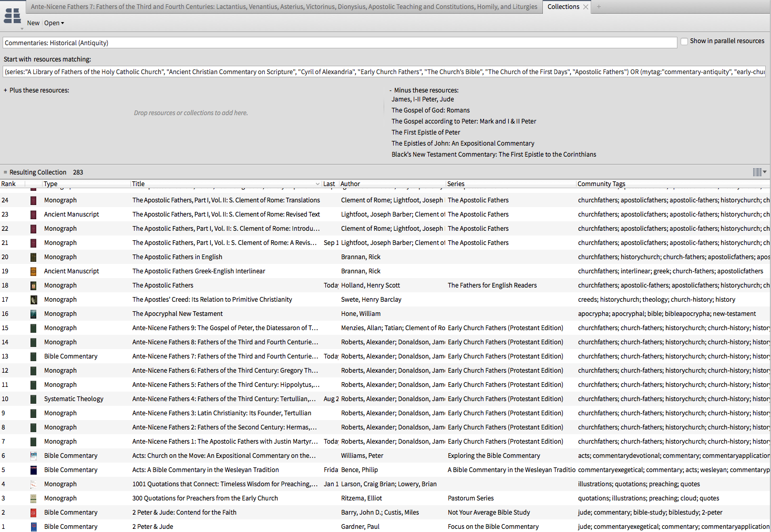Sort by Rank column header
Screen dimensions: 771x532
point(8,184)
